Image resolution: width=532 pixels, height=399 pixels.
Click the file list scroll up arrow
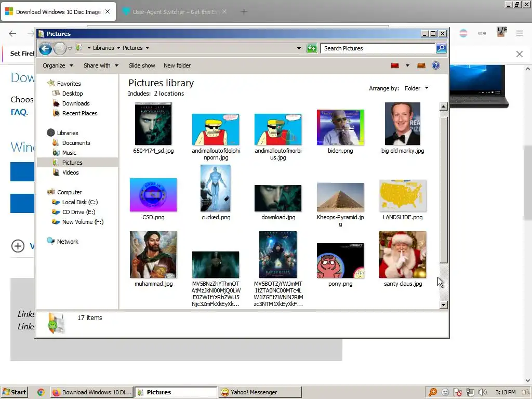click(443, 107)
